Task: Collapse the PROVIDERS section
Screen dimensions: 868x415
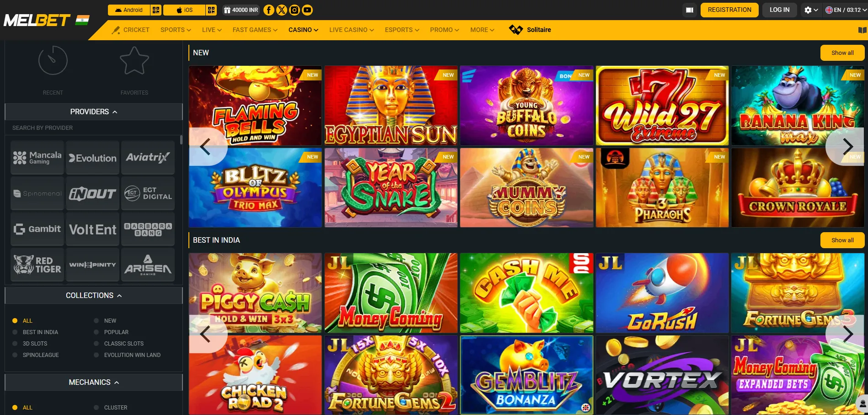Action: click(94, 112)
